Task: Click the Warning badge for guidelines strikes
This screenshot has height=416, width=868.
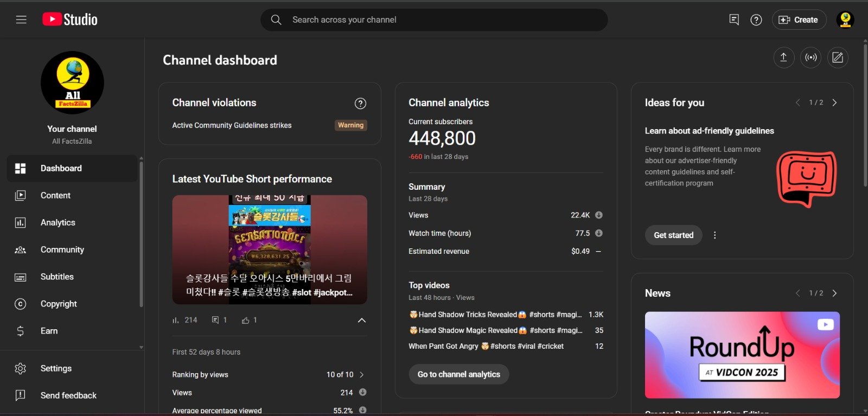Action: point(350,125)
